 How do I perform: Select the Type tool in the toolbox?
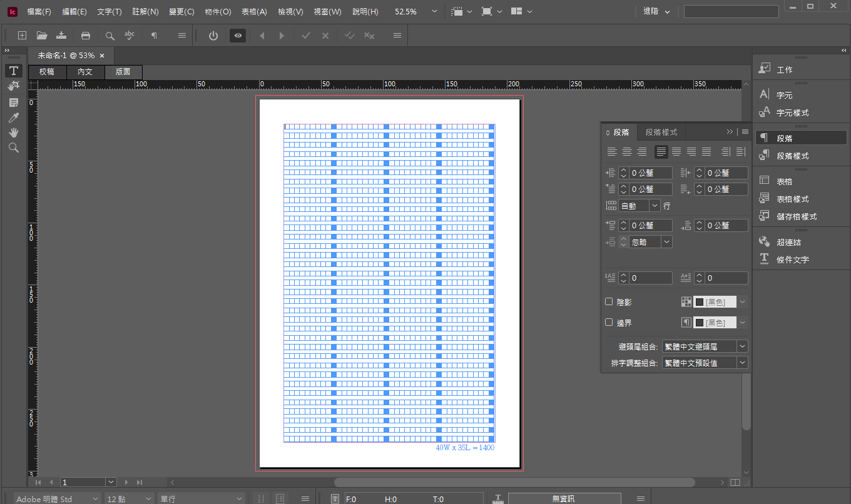pyautogui.click(x=13, y=71)
